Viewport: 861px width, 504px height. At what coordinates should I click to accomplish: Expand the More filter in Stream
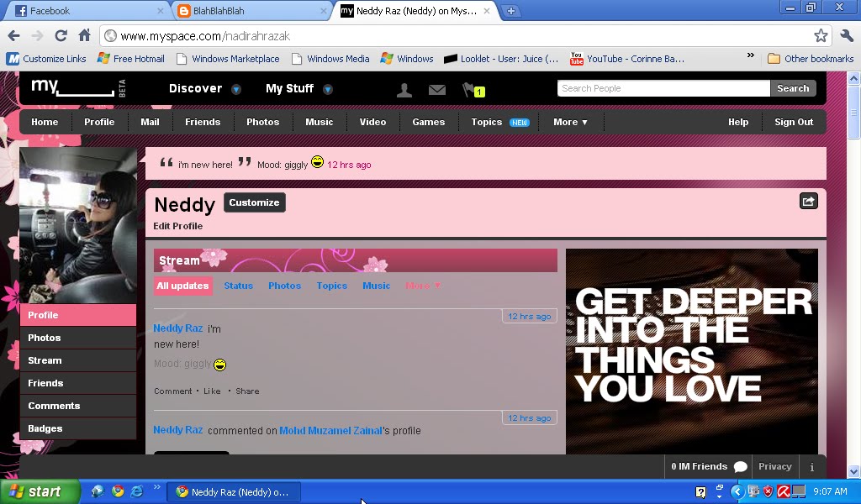click(x=423, y=286)
